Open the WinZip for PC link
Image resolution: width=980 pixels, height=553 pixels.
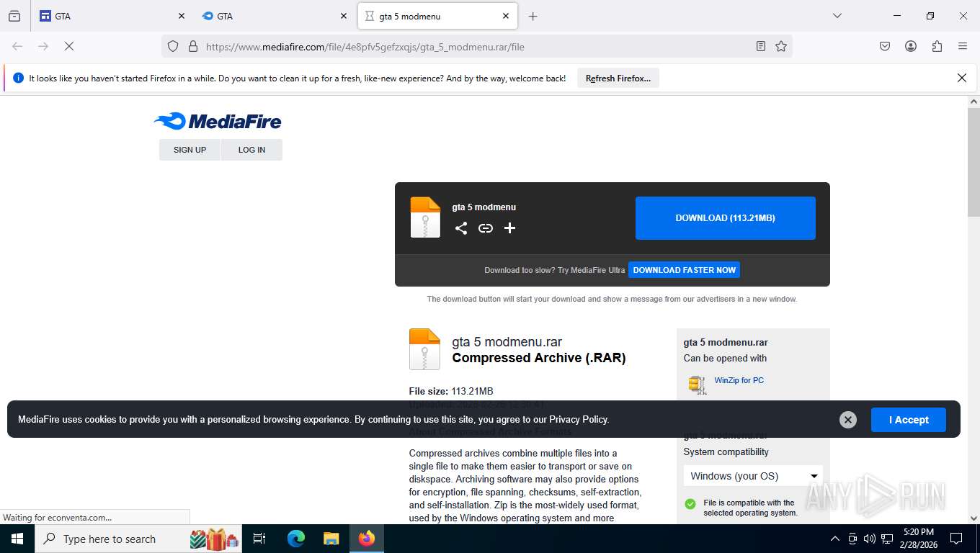[x=739, y=380]
